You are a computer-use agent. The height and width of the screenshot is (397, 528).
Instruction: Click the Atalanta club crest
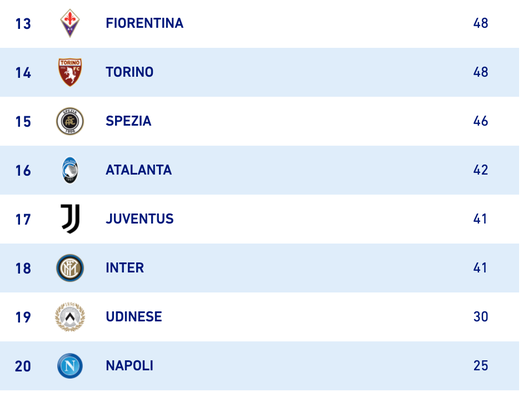coord(70,170)
